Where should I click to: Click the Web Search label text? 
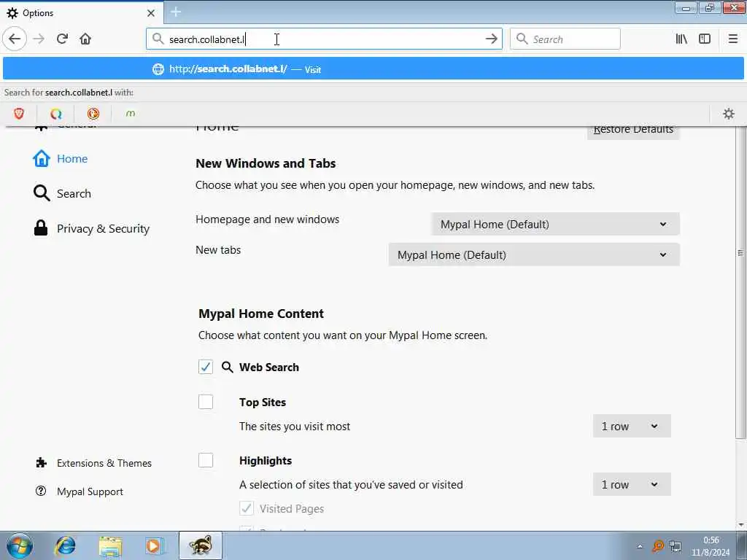pos(269,367)
